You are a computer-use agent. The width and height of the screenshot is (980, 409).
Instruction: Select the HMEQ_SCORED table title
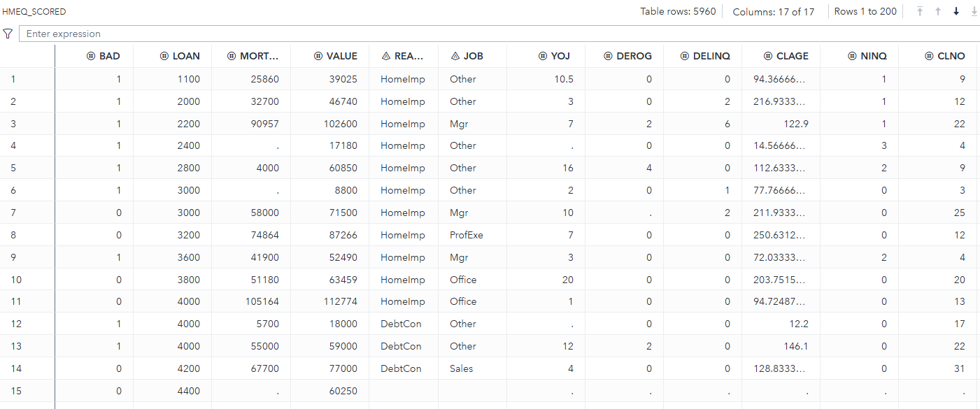[x=34, y=11]
